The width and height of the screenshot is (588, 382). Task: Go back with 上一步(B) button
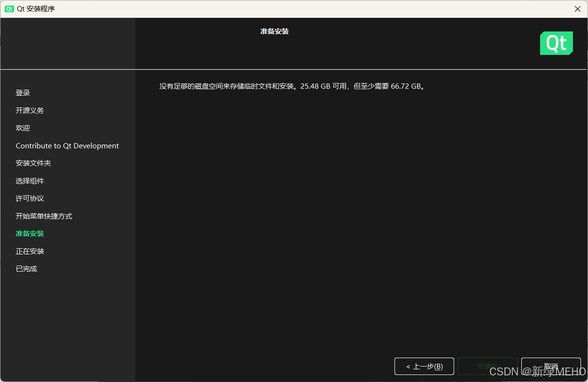tap(425, 366)
